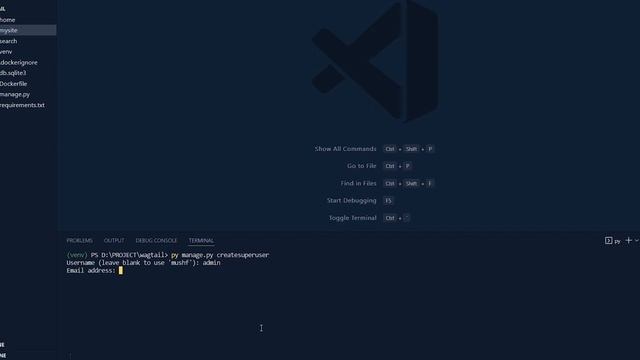The height and width of the screenshot is (360, 640).
Task: Switch to the Problems tab
Action: coord(80,240)
